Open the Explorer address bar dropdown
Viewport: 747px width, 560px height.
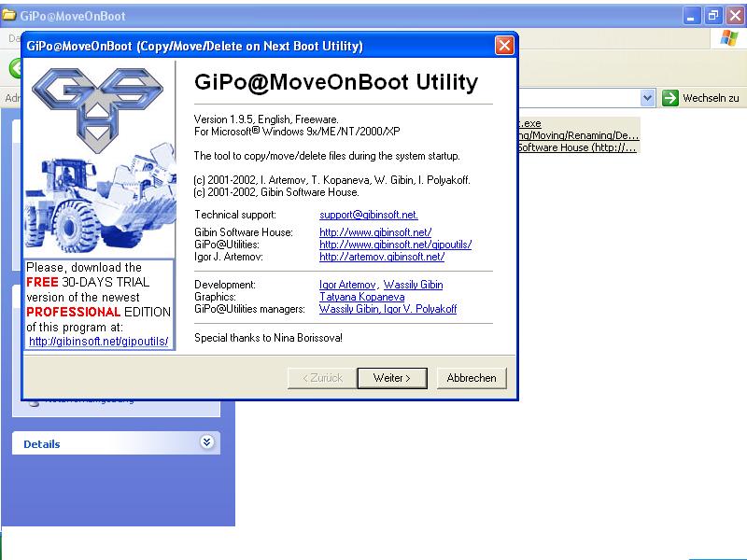tap(646, 98)
